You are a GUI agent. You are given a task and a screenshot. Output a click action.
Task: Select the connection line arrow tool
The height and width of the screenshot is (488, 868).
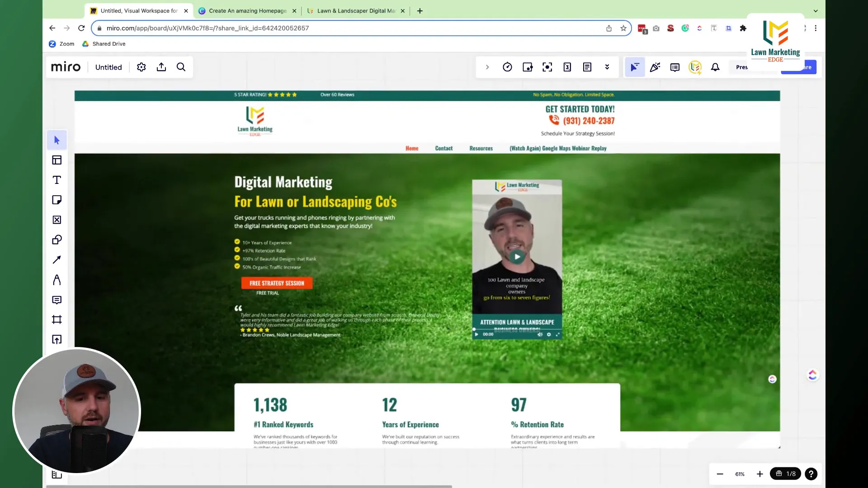point(57,260)
